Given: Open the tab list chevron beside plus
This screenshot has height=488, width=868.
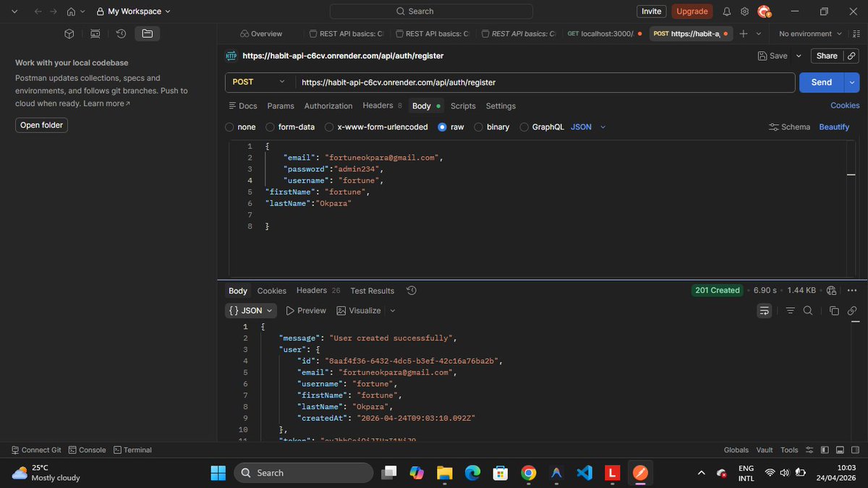Looking at the screenshot, I should 759,34.
